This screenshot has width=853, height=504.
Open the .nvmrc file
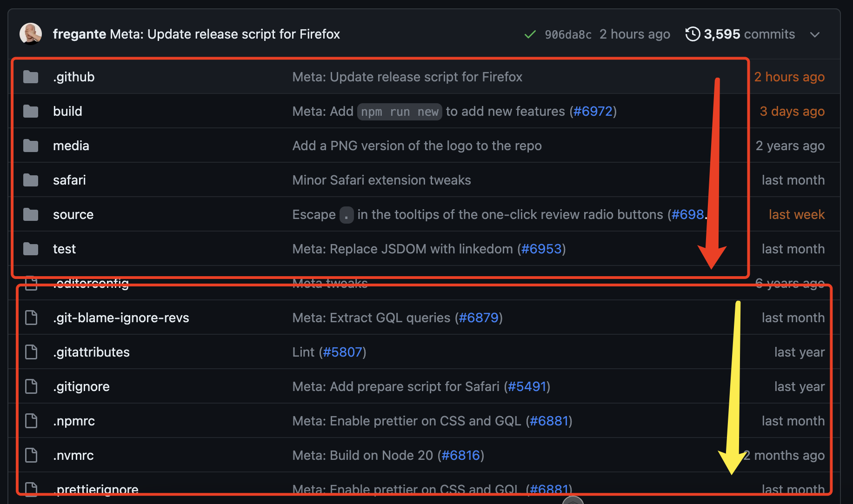(x=73, y=455)
